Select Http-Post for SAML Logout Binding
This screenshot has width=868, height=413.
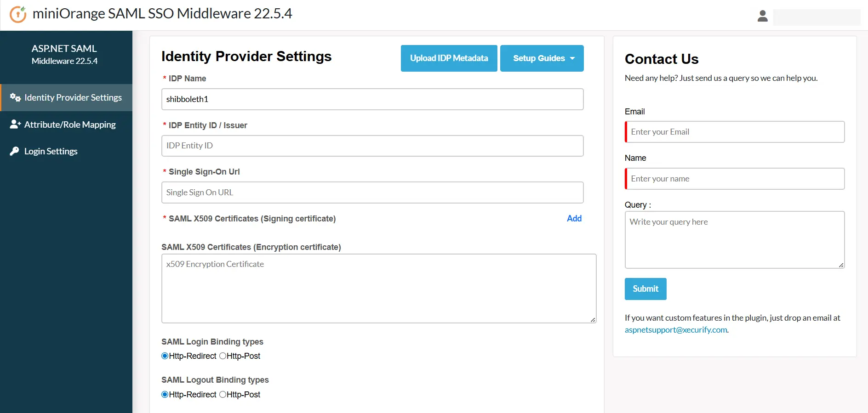223,395
